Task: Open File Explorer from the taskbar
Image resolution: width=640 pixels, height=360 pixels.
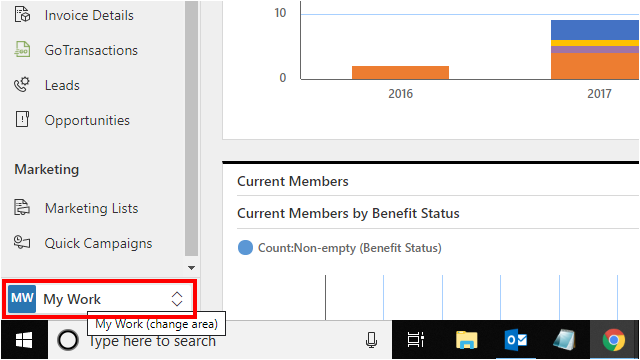Action: [467, 340]
